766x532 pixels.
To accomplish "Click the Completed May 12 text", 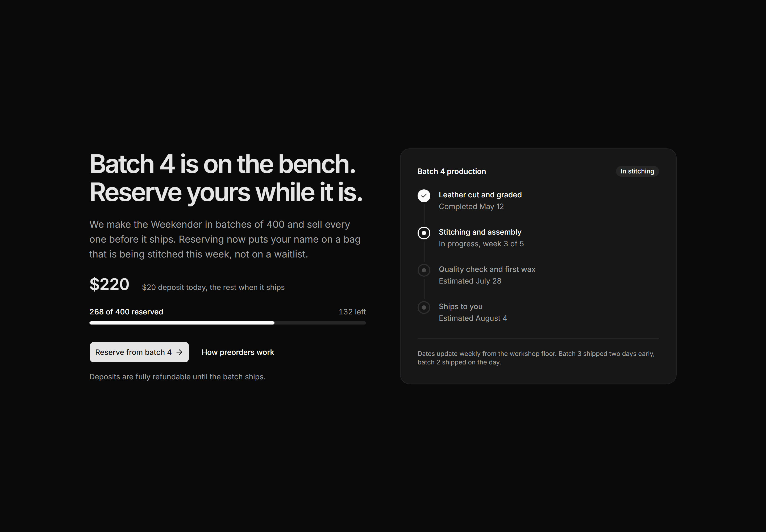I will 471,206.
